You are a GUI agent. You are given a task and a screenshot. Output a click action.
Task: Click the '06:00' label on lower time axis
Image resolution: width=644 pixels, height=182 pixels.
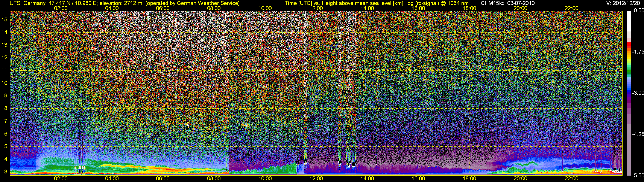163,179
